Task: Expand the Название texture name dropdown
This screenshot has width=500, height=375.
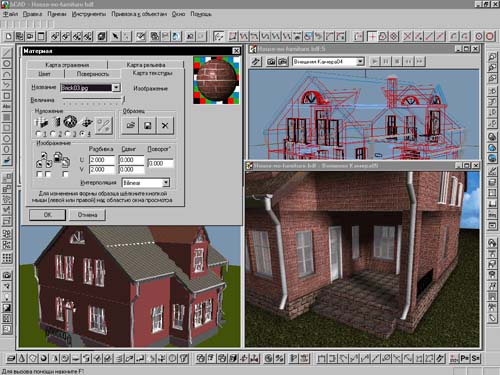Action: click(116, 87)
